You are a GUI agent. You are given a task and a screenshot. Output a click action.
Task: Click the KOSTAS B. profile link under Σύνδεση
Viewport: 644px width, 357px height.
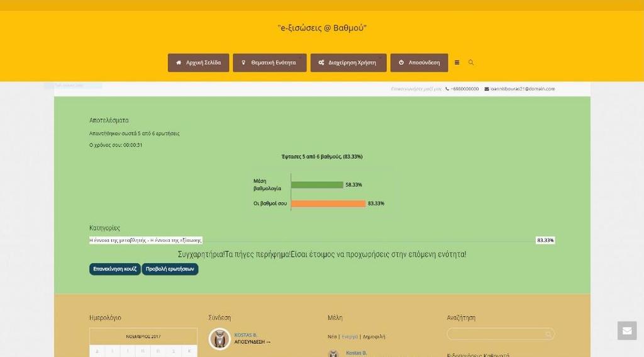(x=246, y=335)
